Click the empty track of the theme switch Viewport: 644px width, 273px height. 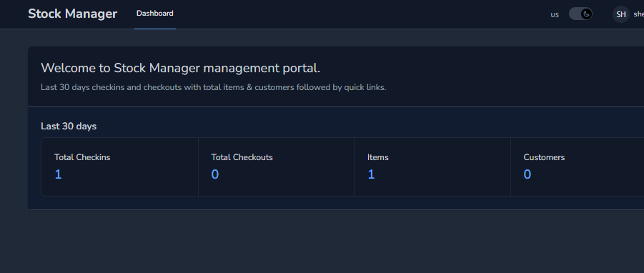[575, 14]
